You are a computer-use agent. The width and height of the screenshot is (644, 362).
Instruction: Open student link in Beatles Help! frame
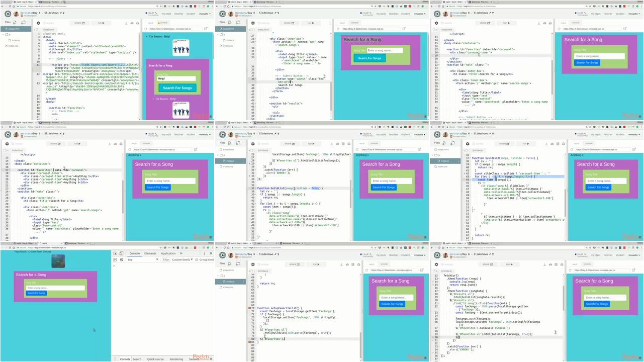191,14
